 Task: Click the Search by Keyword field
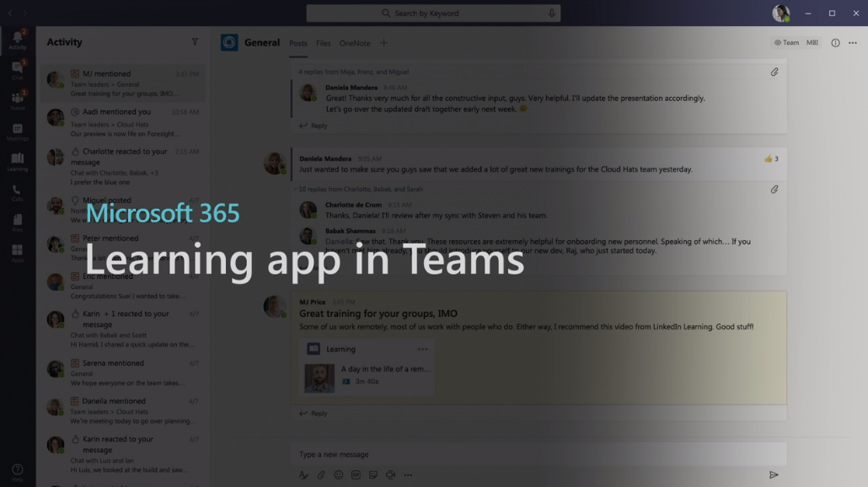433,13
